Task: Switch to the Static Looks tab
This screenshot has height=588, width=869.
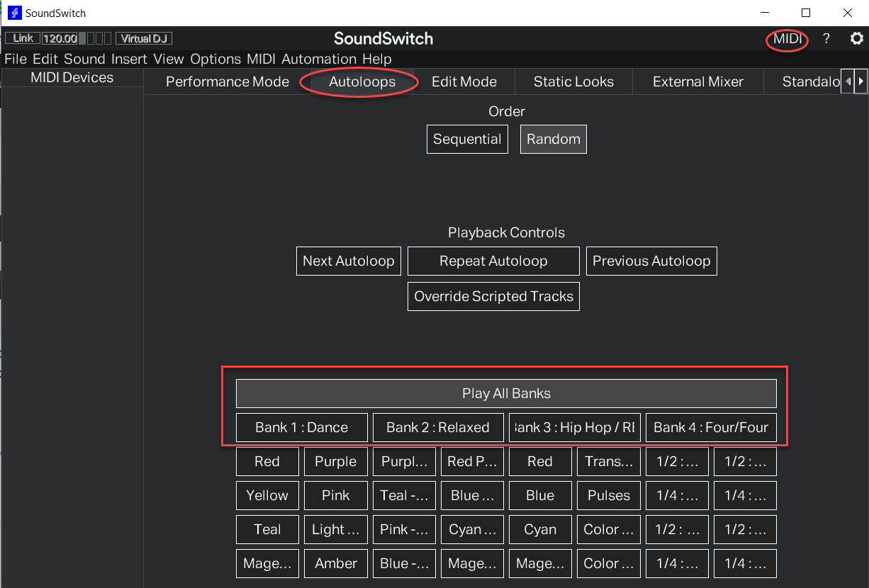Action: tap(574, 81)
